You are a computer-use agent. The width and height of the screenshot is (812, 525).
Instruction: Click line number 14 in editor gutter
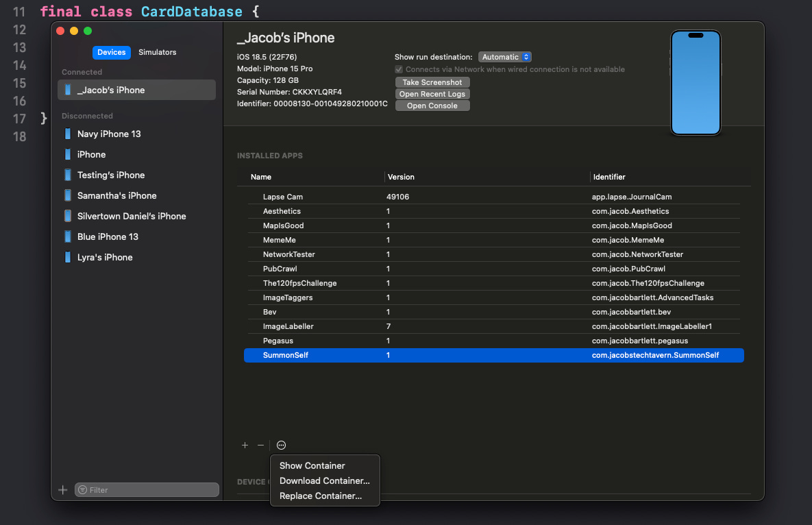click(x=20, y=65)
